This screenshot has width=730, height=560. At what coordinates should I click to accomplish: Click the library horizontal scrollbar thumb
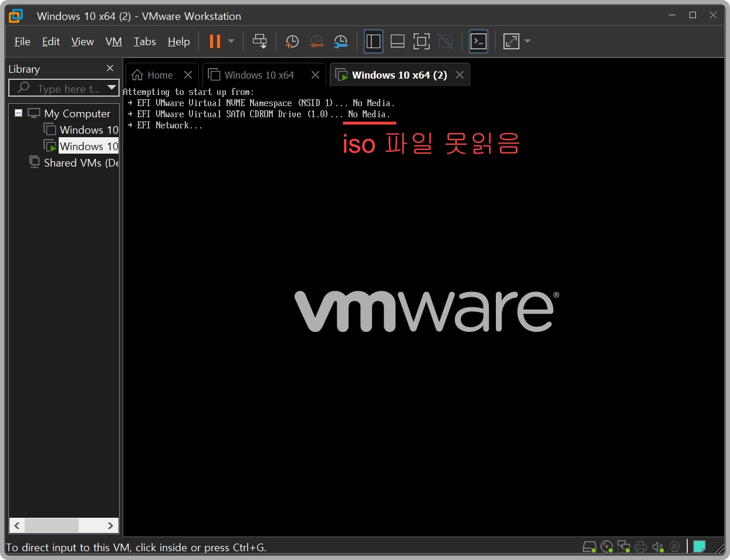point(52,525)
